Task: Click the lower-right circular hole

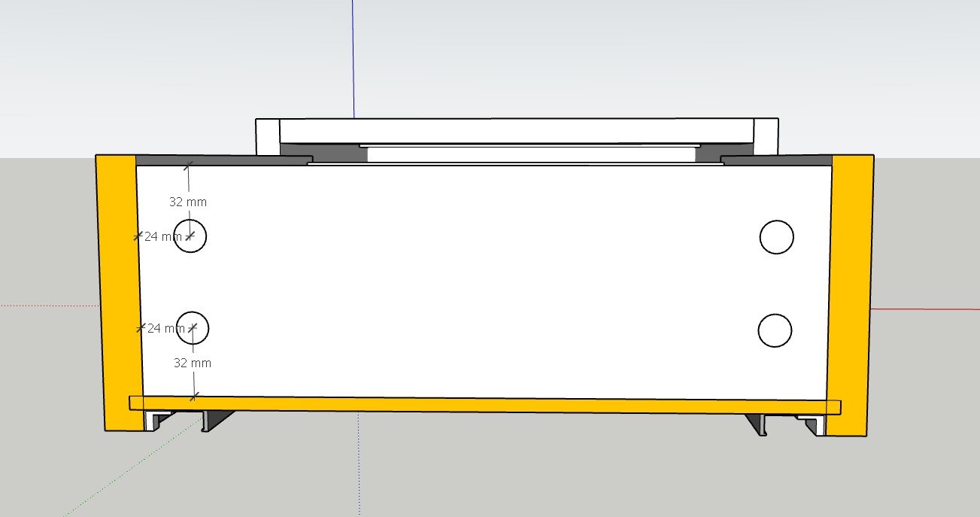Action: (775, 331)
